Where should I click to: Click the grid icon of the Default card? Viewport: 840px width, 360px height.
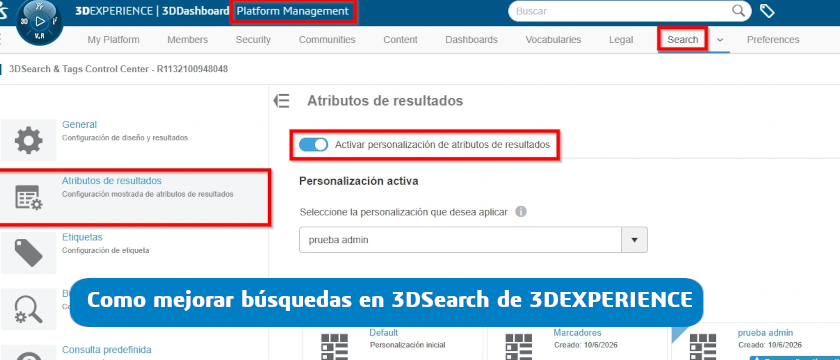pos(334,346)
